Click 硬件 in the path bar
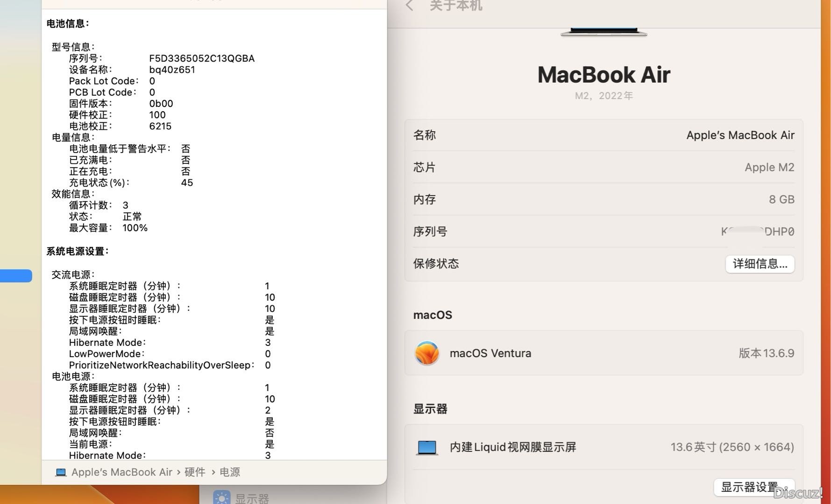Image resolution: width=831 pixels, height=504 pixels. 195,472
